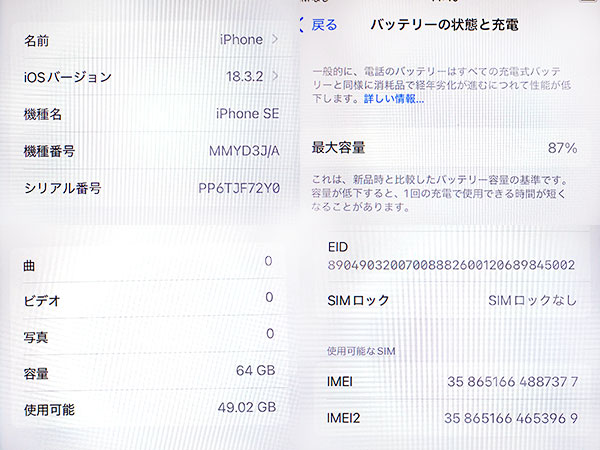600x450 pixels.
Task: Select the capacity value 64 GB
Action: click(x=256, y=370)
